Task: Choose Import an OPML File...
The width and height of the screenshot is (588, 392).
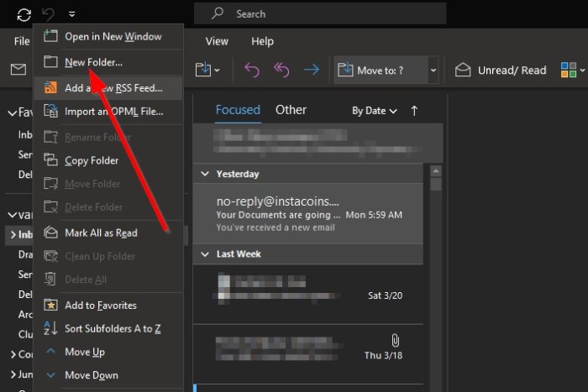Action: click(x=108, y=112)
